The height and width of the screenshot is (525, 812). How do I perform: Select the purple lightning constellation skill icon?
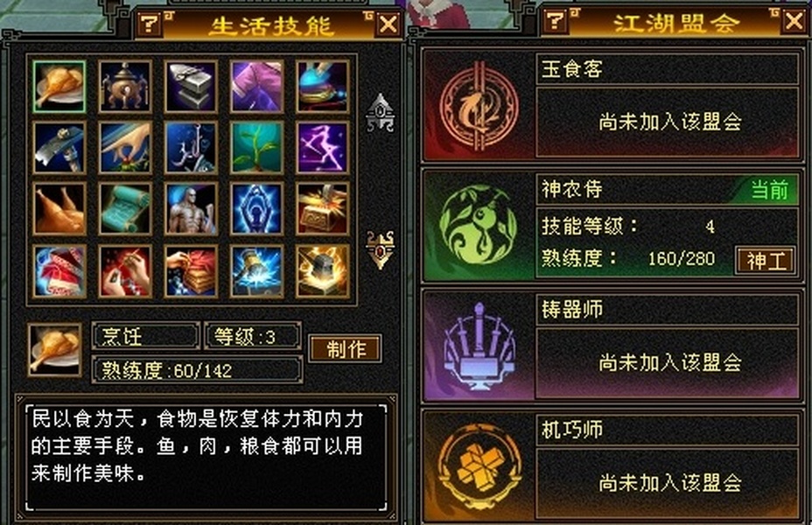(323, 148)
